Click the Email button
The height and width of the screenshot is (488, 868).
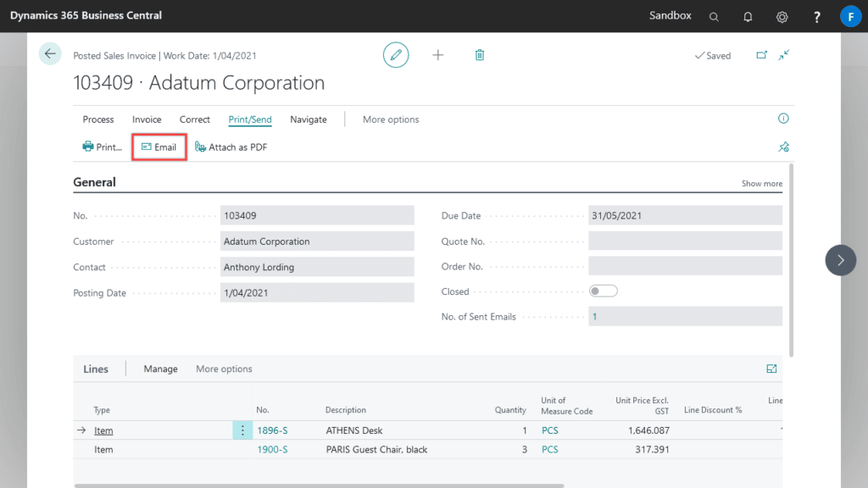159,147
